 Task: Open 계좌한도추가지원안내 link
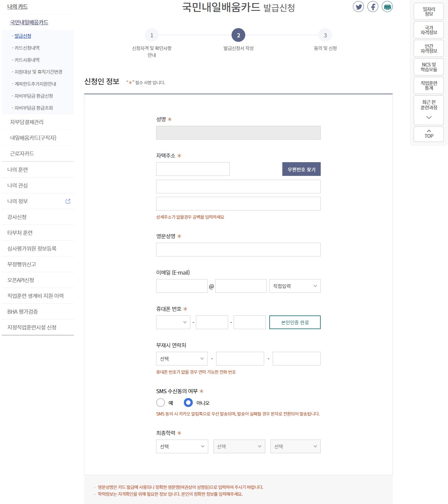35,84
